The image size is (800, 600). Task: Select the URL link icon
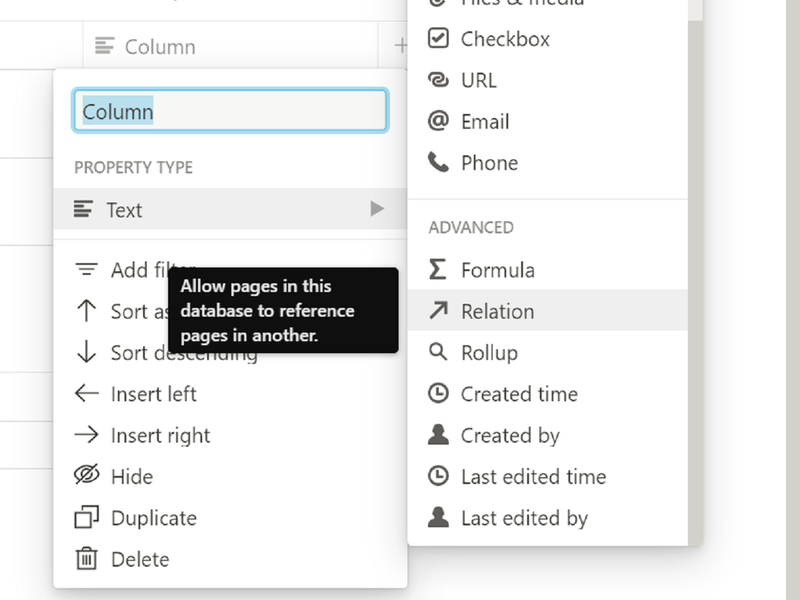[x=438, y=80]
